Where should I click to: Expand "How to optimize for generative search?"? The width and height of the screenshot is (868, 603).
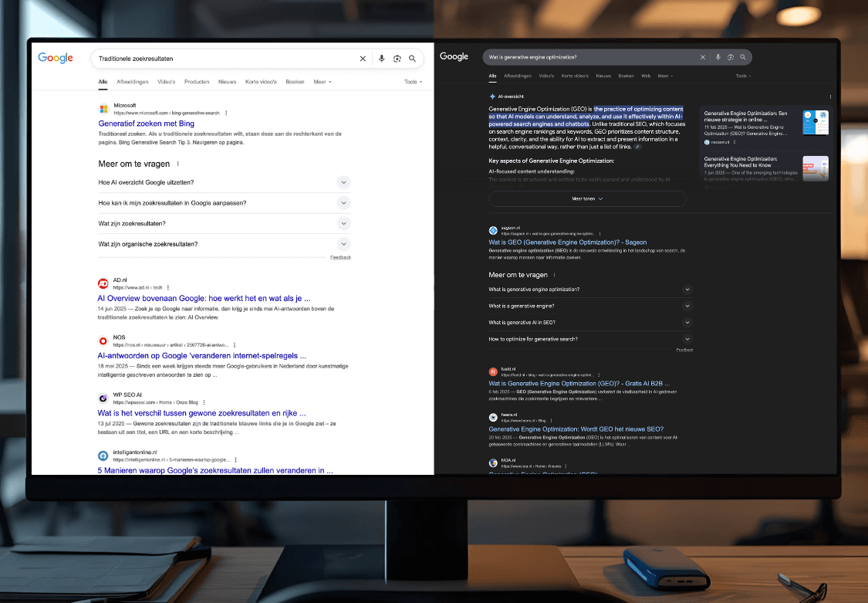(687, 339)
